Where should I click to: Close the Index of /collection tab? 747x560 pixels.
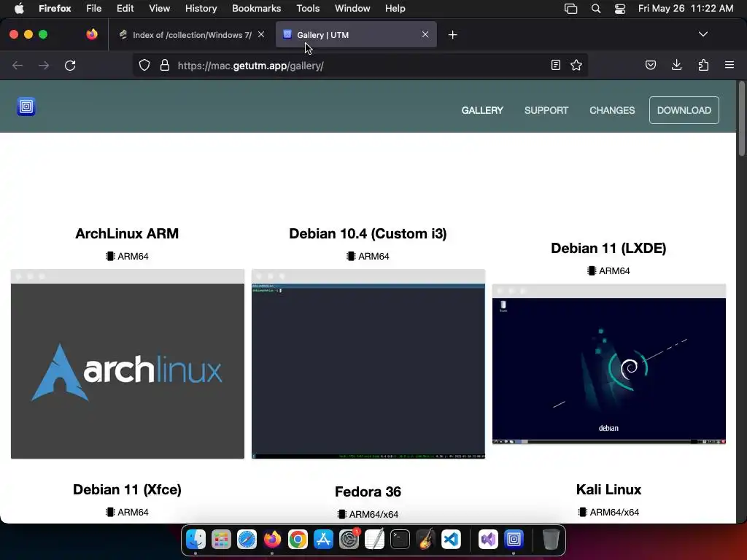click(261, 34)
